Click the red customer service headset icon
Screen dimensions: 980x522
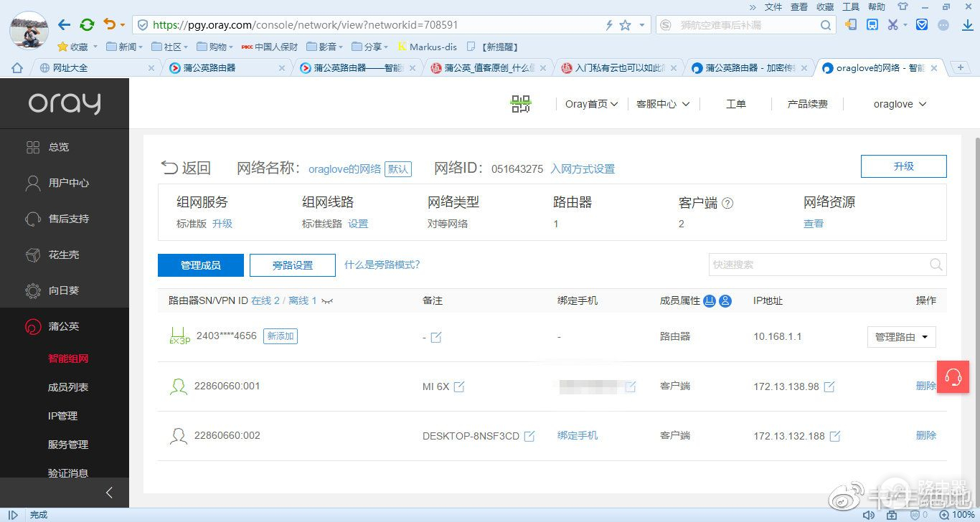pyautogui.click(x=953, y=376)
